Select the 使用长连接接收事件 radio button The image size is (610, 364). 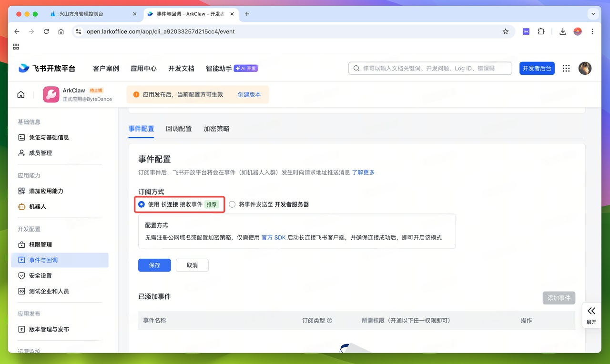pyautogui.click(x=142, y=204)
